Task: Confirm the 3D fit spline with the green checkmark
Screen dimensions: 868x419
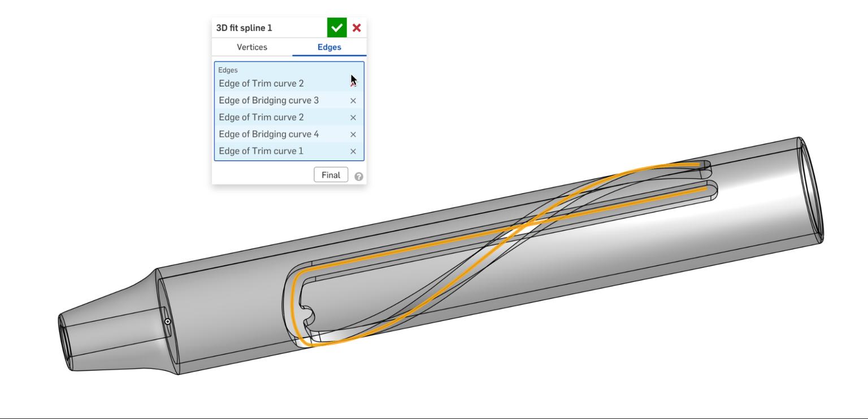Action: point(336,27)
